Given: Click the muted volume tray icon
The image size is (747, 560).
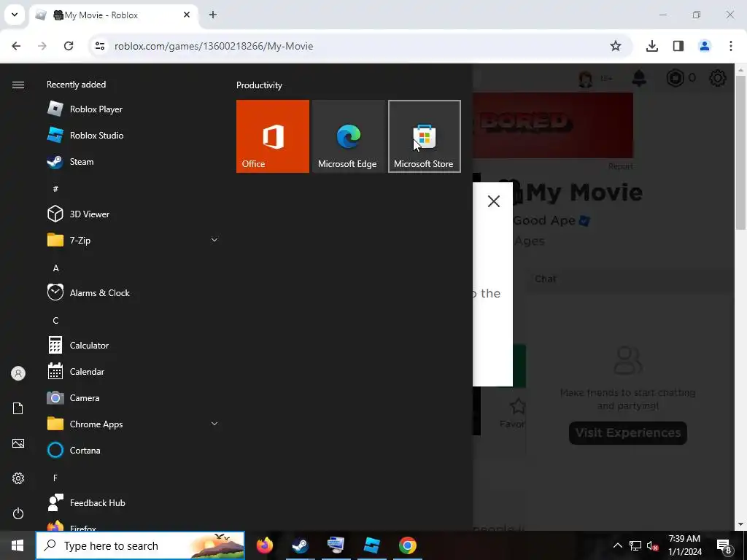Looking at the screenshot, I should [653, 545].
